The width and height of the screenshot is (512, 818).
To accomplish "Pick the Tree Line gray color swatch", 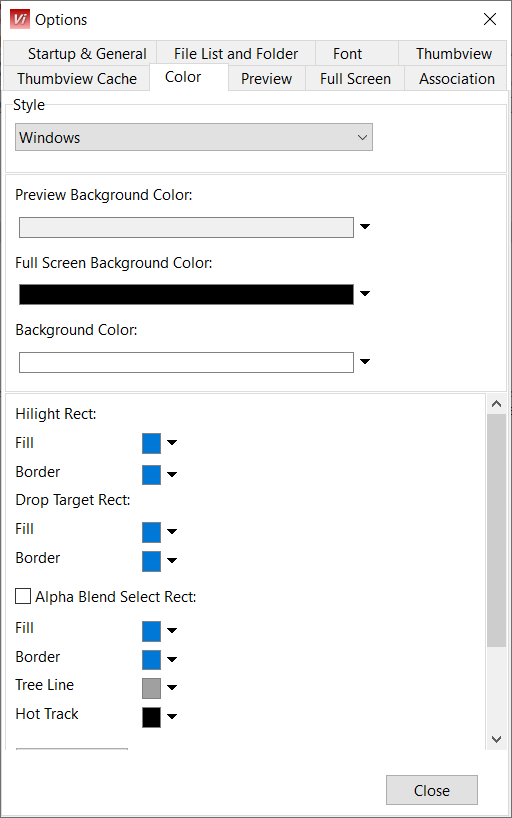I will tap(151, 688).
